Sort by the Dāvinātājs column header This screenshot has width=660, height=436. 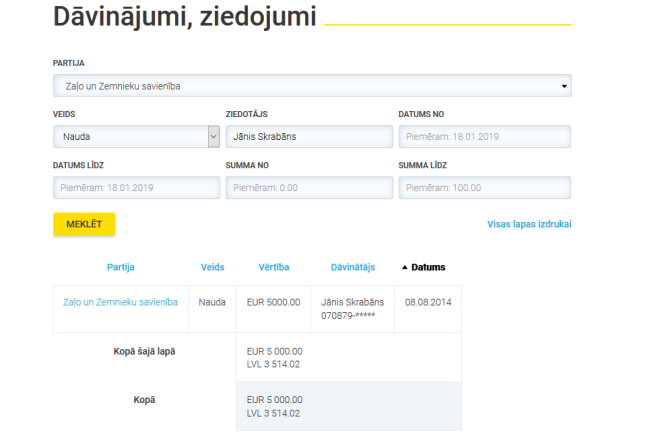point(352,267)
